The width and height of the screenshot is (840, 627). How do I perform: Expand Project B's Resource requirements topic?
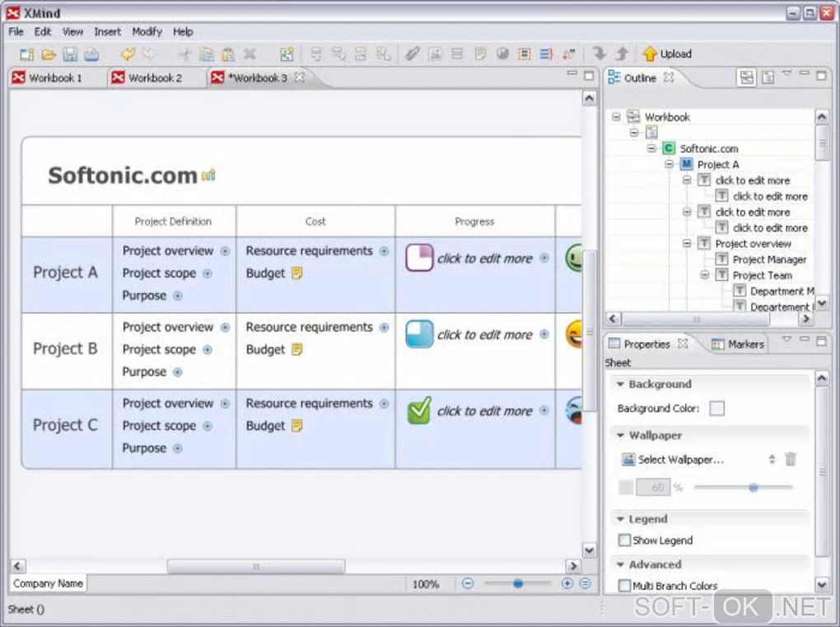tap(384, 327)
